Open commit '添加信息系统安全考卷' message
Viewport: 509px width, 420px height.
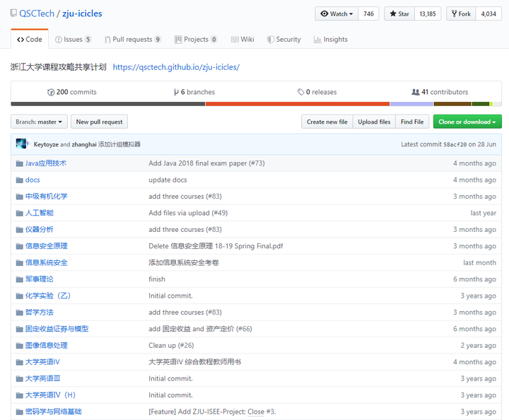point(184,262)
